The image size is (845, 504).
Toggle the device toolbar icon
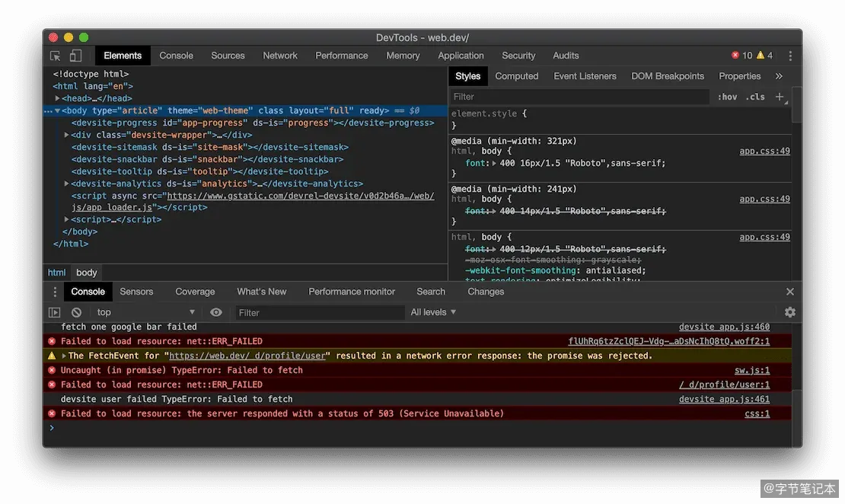point(75,56)
